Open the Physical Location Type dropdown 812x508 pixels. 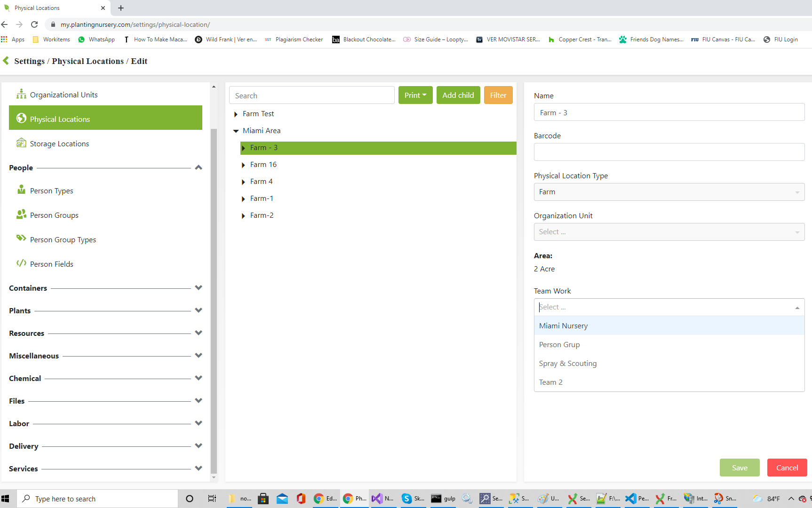669,192
